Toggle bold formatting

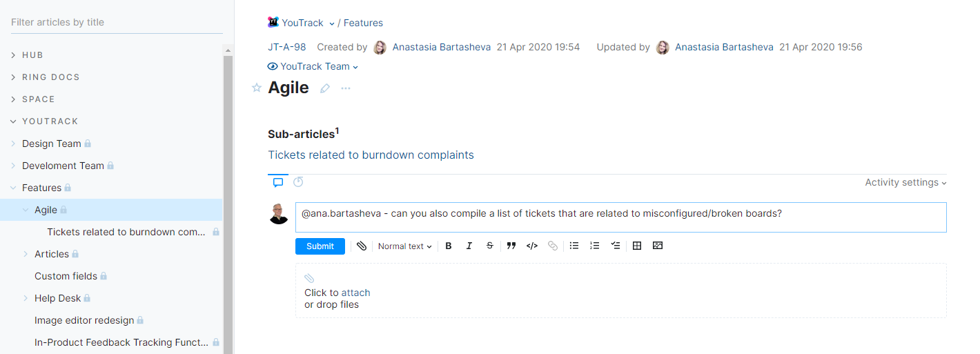(449, 246)
